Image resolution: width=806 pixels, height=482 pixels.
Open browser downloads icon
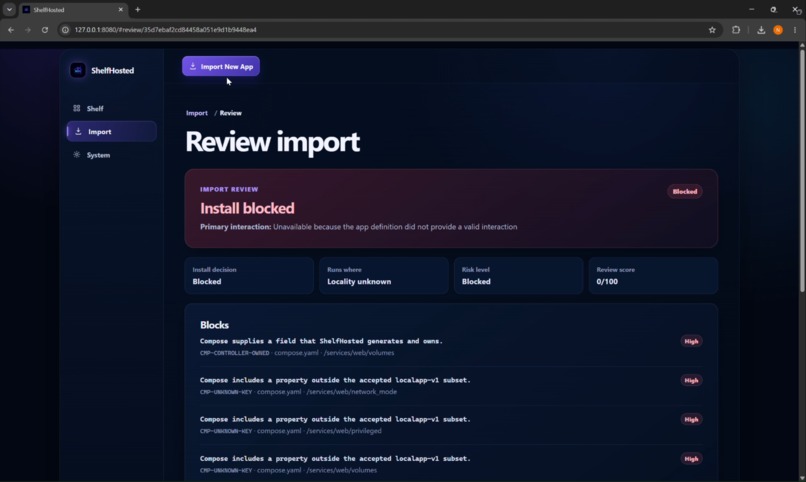pos(761,30)
